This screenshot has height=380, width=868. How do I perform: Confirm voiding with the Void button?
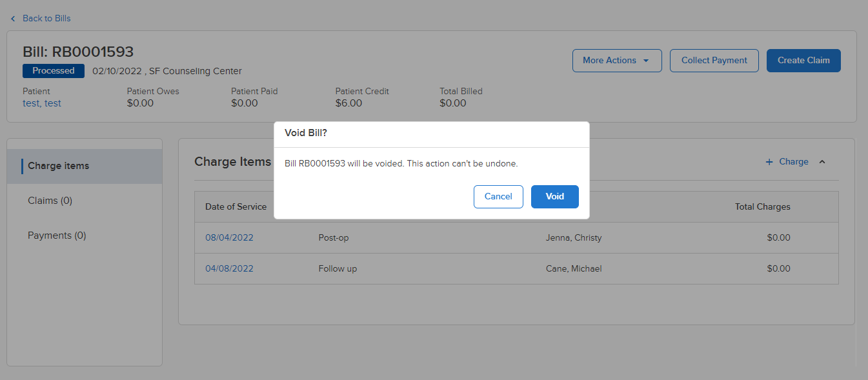tap(554, 197)
